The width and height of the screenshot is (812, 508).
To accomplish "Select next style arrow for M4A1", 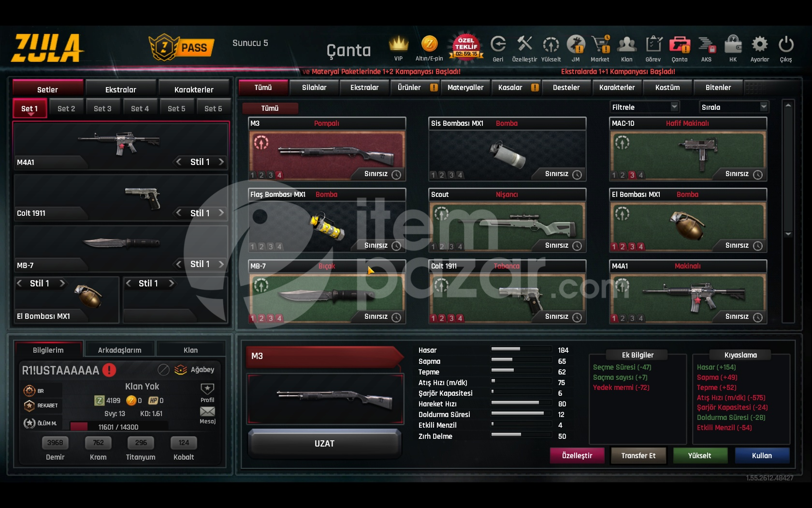I will click(x=221, y=162).
